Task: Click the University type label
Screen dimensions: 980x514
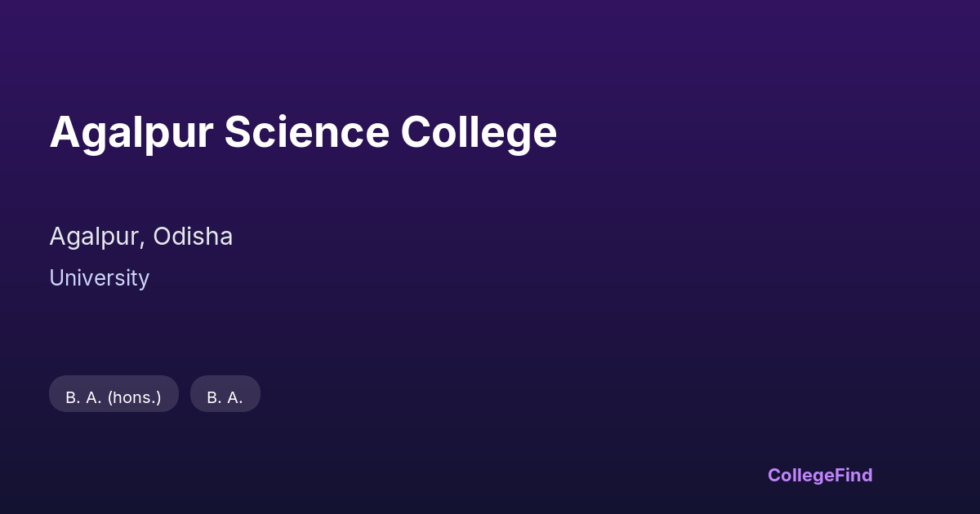Action: point(99,278)
